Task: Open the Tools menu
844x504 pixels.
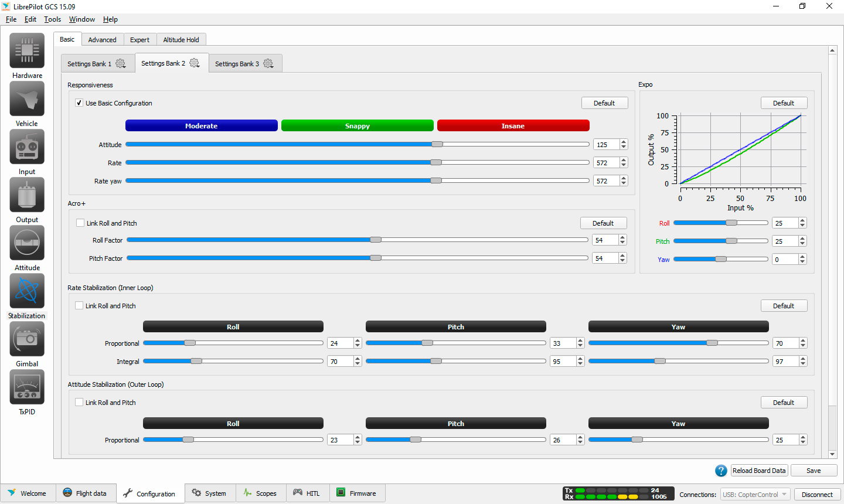Action: pyautogui.click(x=52, y=19)
